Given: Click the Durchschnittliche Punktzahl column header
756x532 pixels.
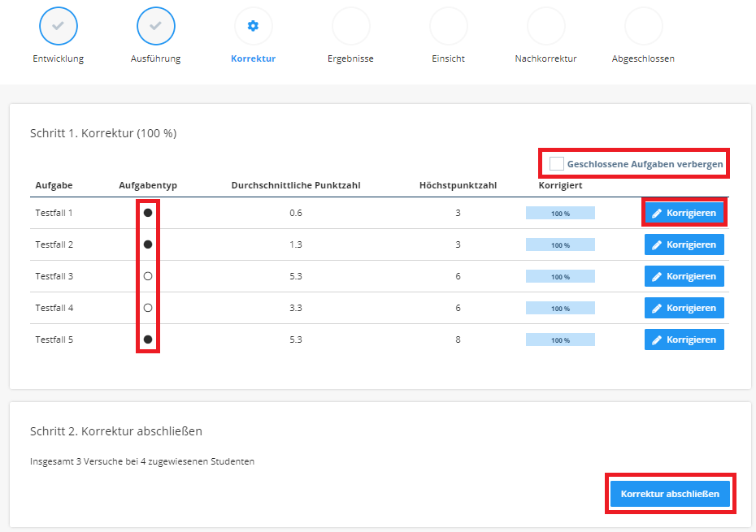Looking at the screenshot, I should click(x=296, y=186).
